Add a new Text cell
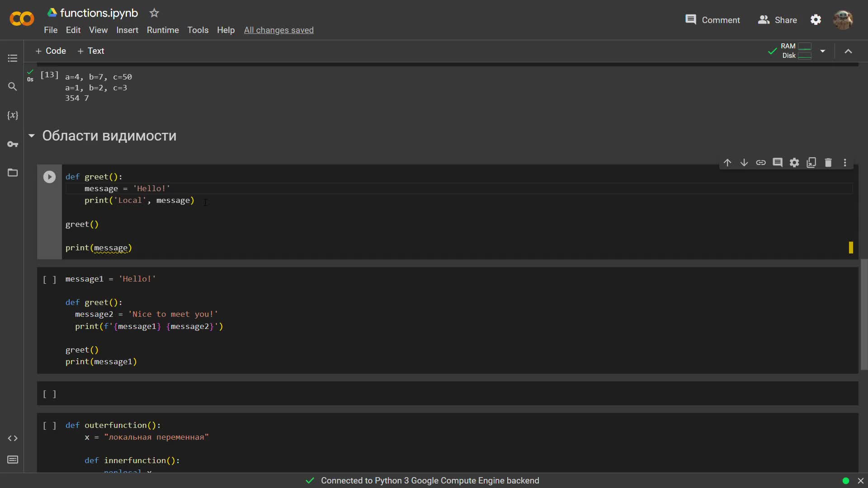The height and width of the screenshot is (488, 868). point(91,51)
